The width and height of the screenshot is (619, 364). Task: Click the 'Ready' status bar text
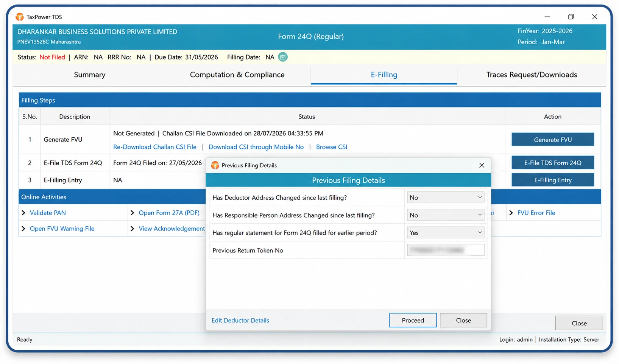25,339
